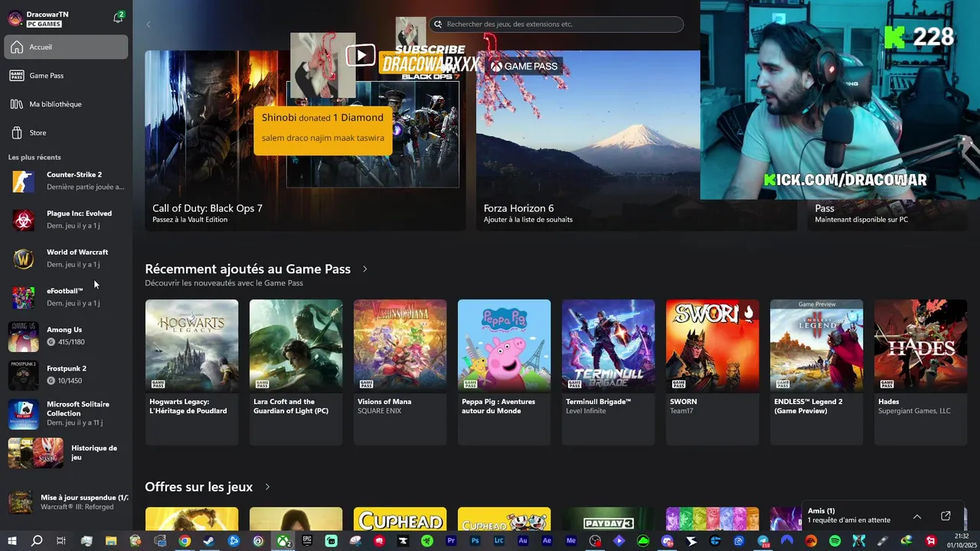
Task: Click the search games input field
Action: click(556, 24)
